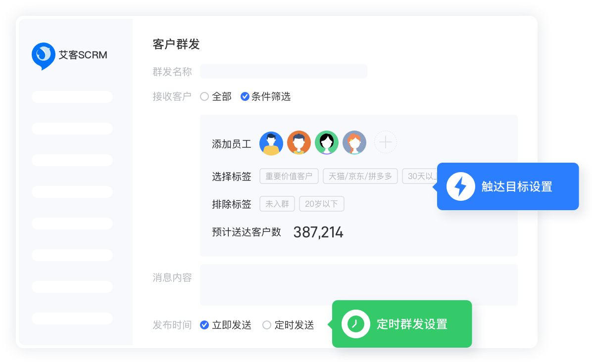
Task: Select the orange-background employee avatar
Action: (x=299, y=143)
